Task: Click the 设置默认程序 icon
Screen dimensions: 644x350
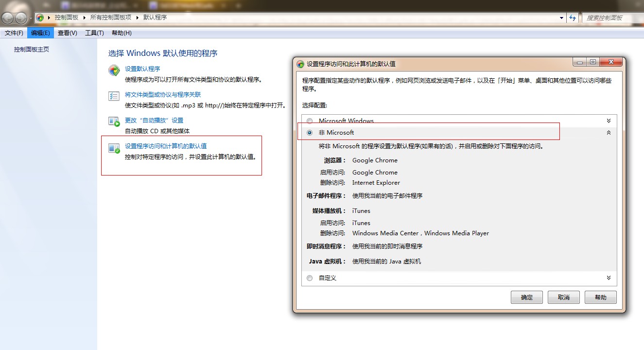Action: click(x=114, y=70)
